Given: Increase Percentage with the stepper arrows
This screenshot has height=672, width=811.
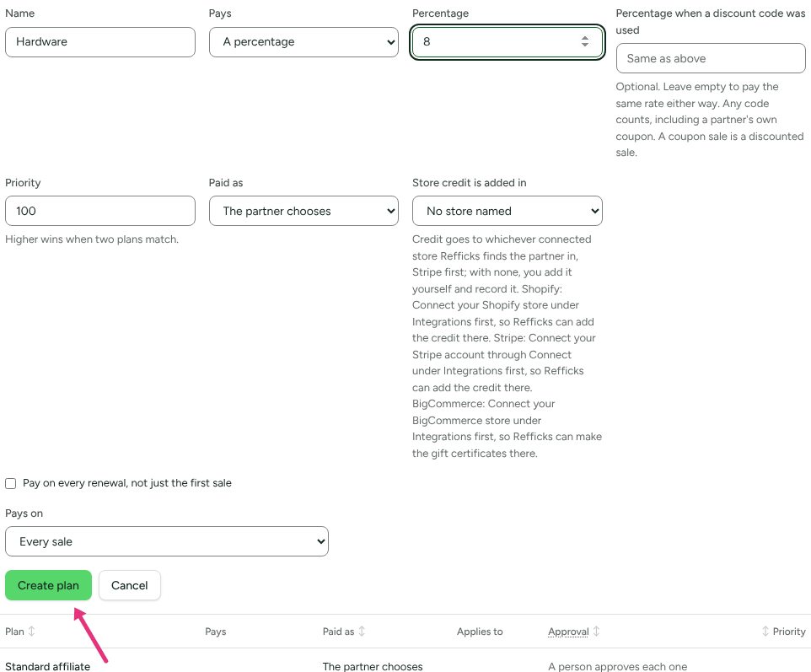Looking at the screenshot, I should tap(584, 38).
